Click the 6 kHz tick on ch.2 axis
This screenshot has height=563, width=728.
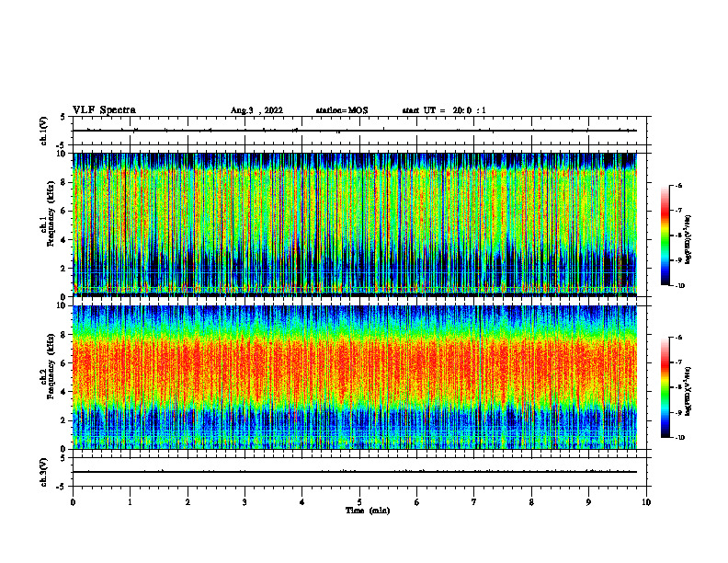point(64,363)
